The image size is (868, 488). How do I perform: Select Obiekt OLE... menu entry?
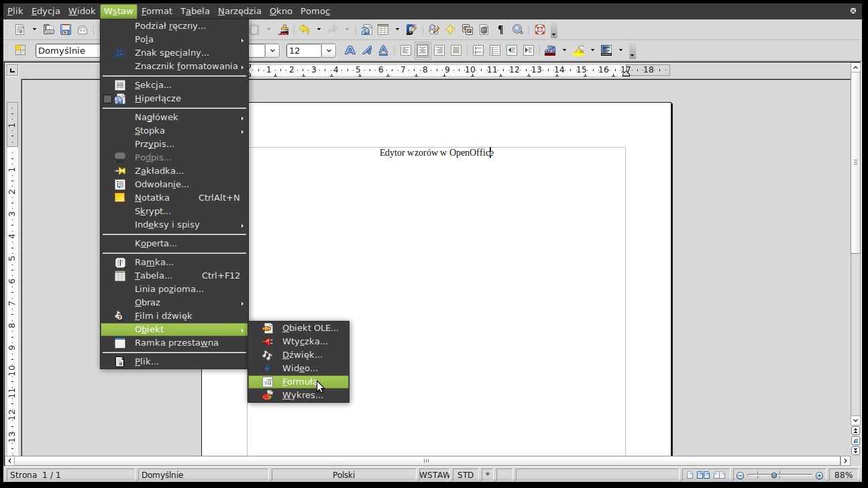pyautogui.click(x=299, y=328)
